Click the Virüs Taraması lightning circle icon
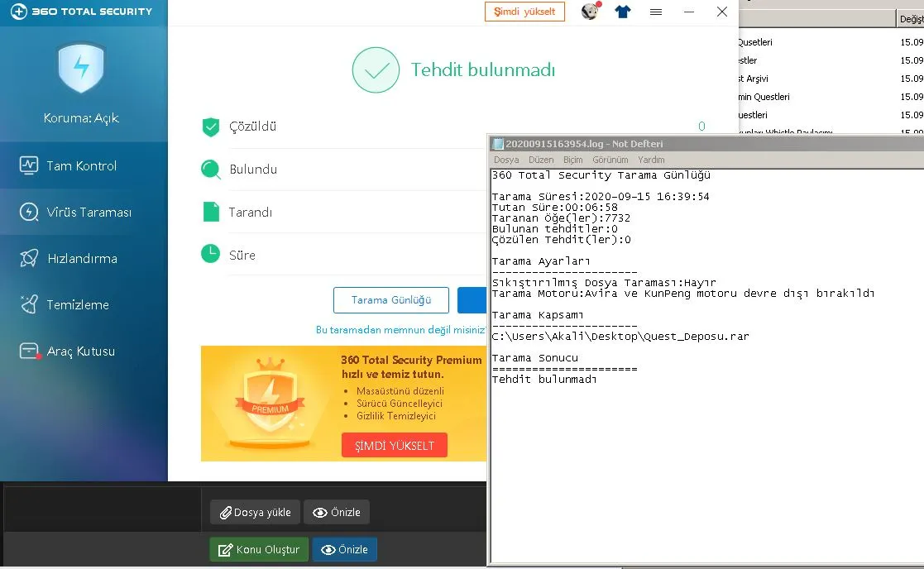The image size is (924, 569). [28, 212]
